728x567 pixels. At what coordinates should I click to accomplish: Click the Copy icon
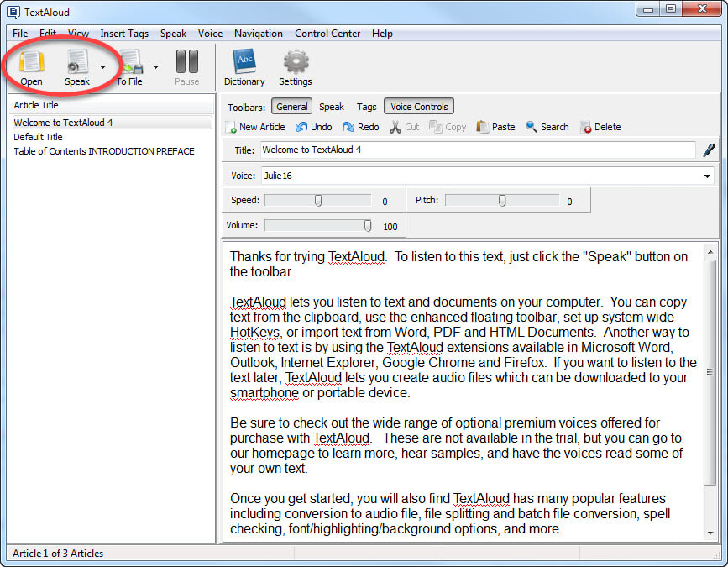coord(436,127)
